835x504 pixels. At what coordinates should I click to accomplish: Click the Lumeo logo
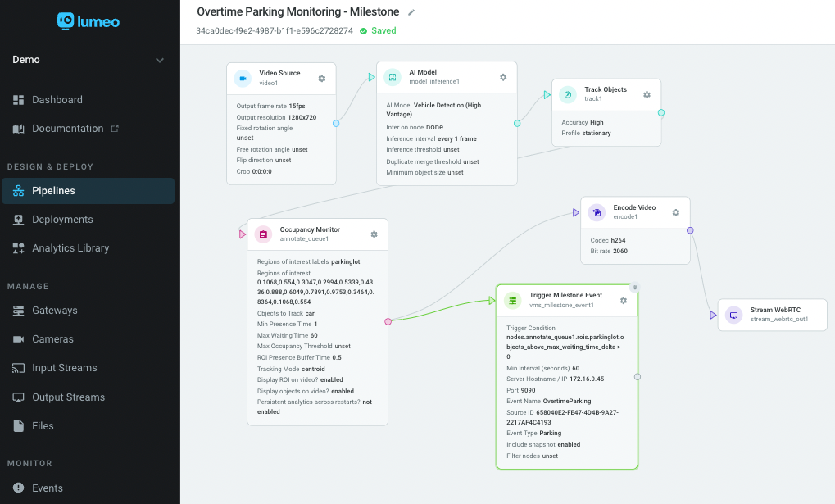point(88,20)
